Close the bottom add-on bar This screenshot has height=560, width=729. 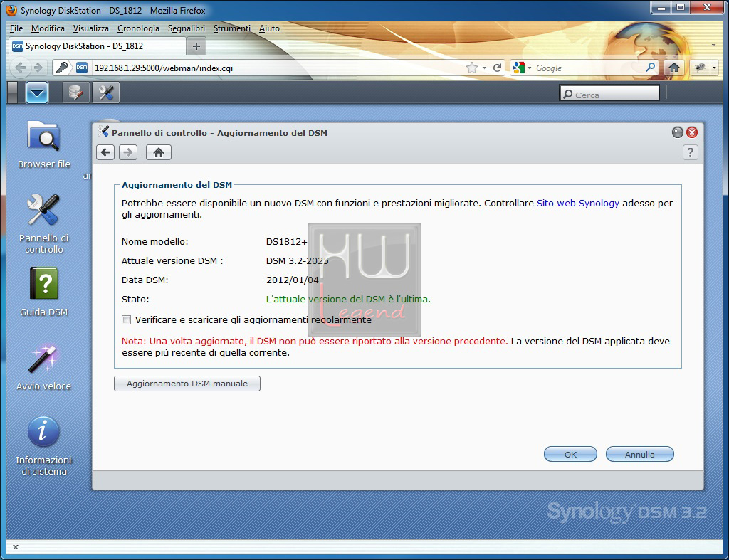(x=16, y=547)
